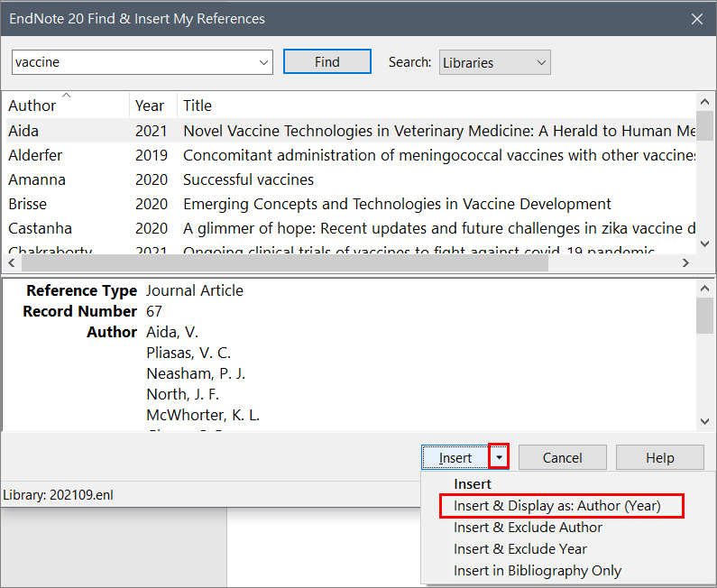Click the Library: 202109.enl status text
717x588 pixels.
coord(58,495)
